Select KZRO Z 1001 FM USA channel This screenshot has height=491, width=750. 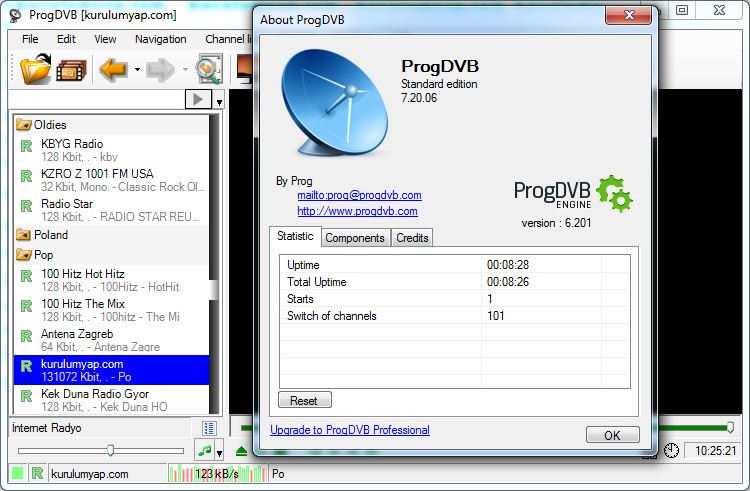tap(111, 180)
